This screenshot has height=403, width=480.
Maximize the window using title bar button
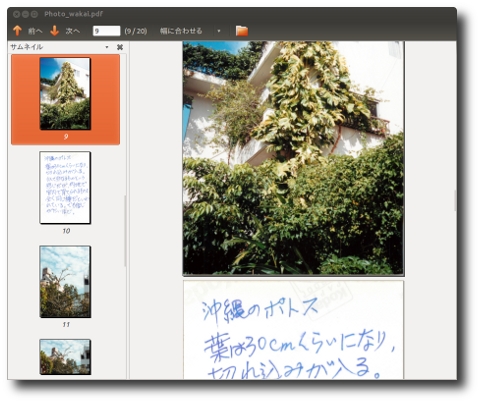pos(34,14)
